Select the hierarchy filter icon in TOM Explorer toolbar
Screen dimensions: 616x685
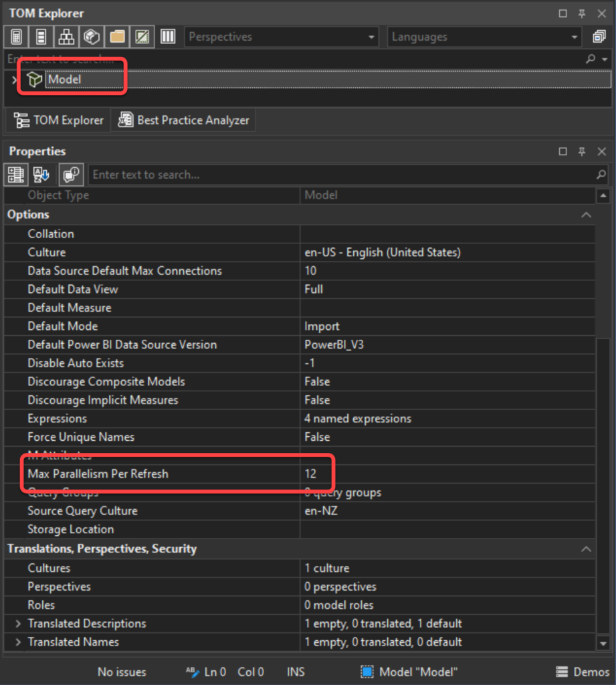66,36
